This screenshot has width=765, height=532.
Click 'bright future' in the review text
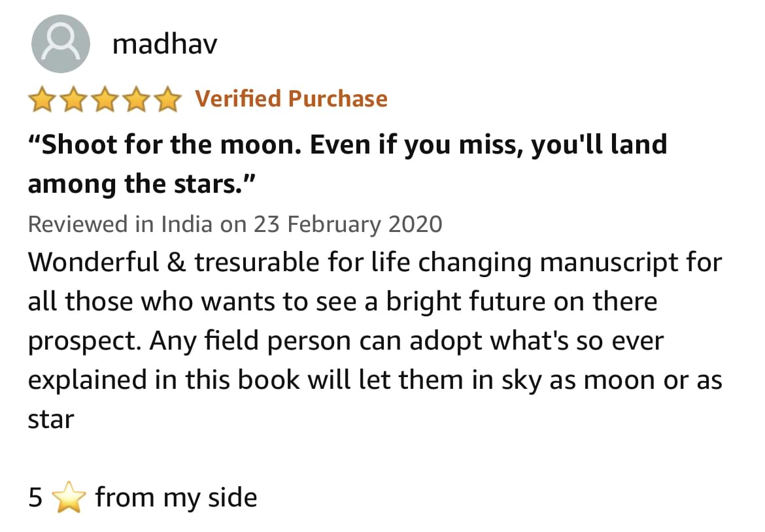(x=466, y=302)
